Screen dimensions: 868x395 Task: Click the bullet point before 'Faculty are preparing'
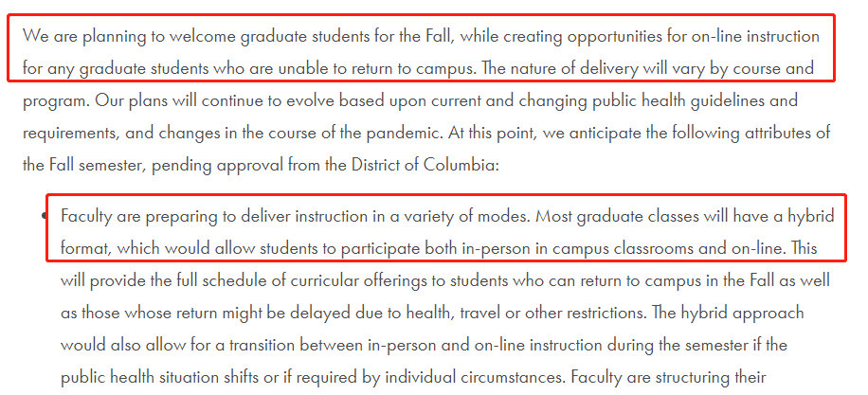(x=44, y=215)
